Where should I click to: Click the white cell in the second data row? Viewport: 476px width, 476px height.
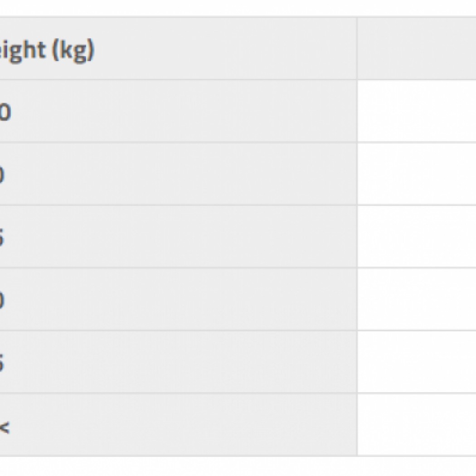[x=416, y=174]
